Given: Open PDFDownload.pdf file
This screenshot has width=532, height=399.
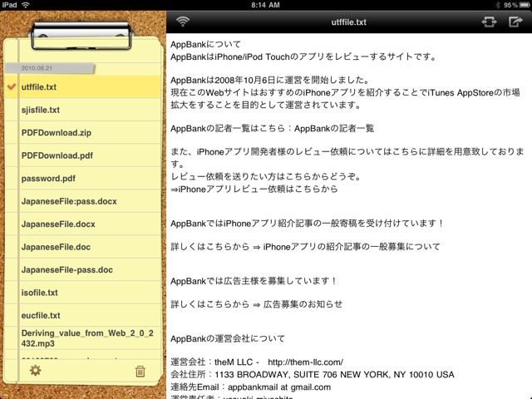Looking at the screenshot, I should pyautogui.click(x=82, y=155).
